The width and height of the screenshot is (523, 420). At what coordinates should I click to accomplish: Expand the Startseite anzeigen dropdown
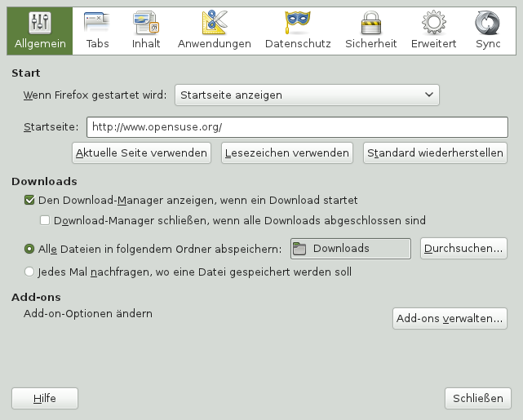point(307,95)
